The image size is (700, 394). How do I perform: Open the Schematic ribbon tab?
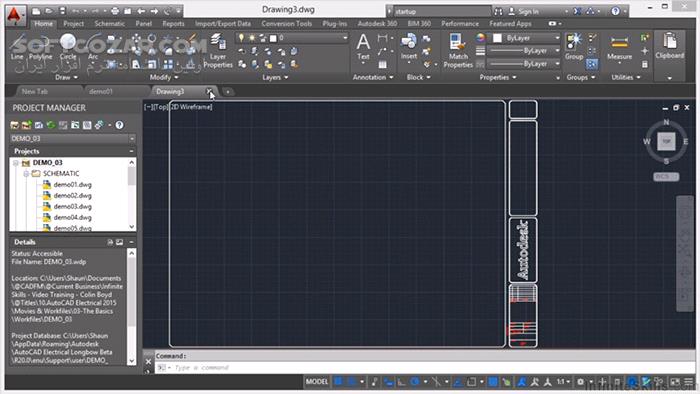tap(109, 24)
